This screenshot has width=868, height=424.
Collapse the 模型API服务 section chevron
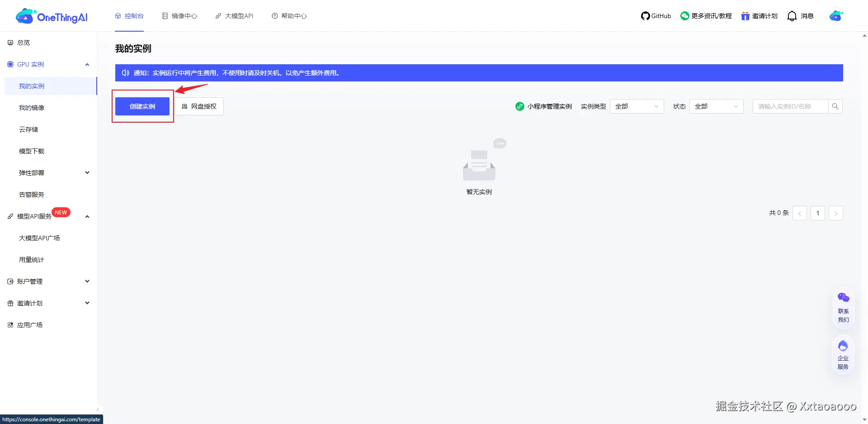(x=87, y=217)
